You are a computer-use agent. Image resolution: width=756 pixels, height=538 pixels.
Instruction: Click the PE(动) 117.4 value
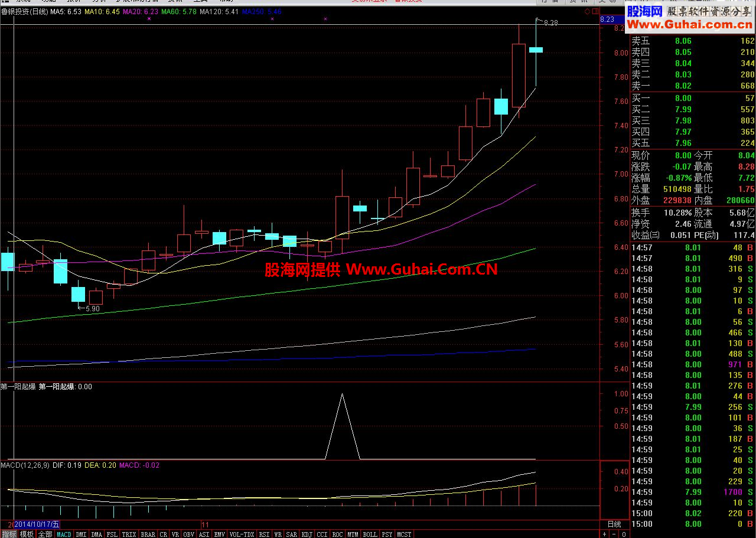[744, 235]
